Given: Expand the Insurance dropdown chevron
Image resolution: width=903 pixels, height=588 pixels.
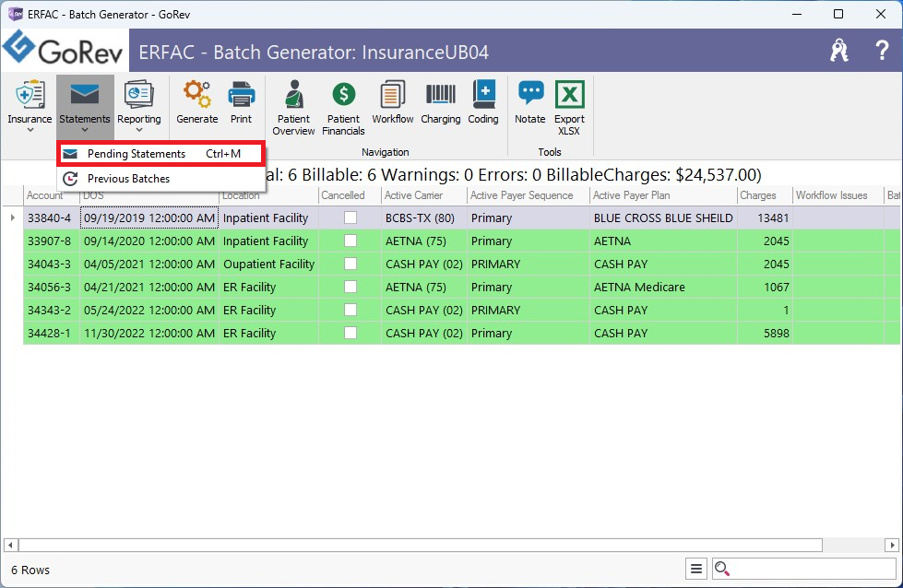Looking at the screenshot, I should pos(30,130).
